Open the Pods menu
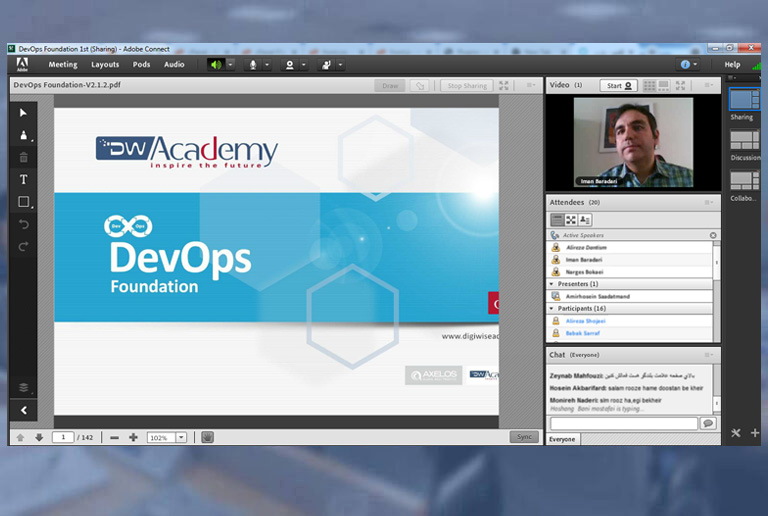The image size is (768, 516). coord(141,65)
